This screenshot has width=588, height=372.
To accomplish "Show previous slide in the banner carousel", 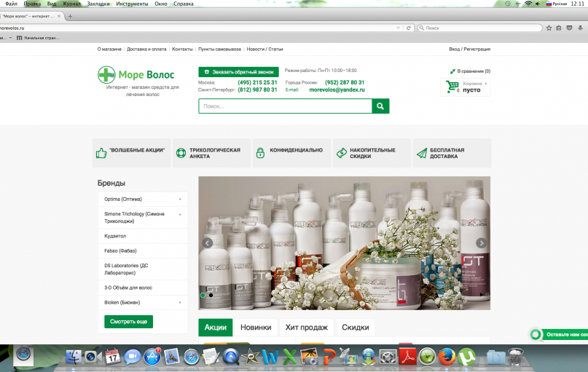I will click(x=208, y=242).
